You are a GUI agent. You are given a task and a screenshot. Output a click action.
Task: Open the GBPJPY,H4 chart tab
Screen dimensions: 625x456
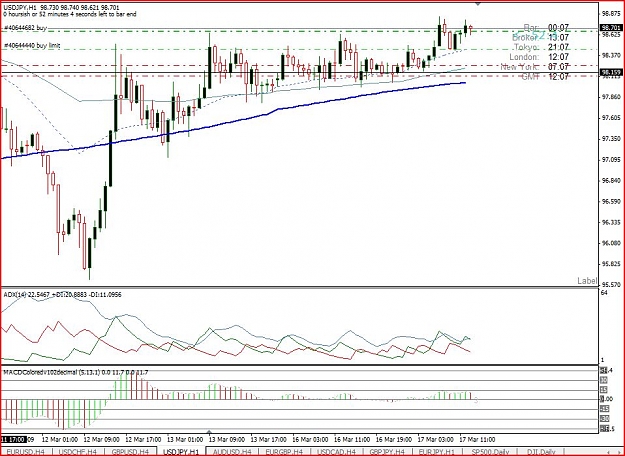[387, 452]
